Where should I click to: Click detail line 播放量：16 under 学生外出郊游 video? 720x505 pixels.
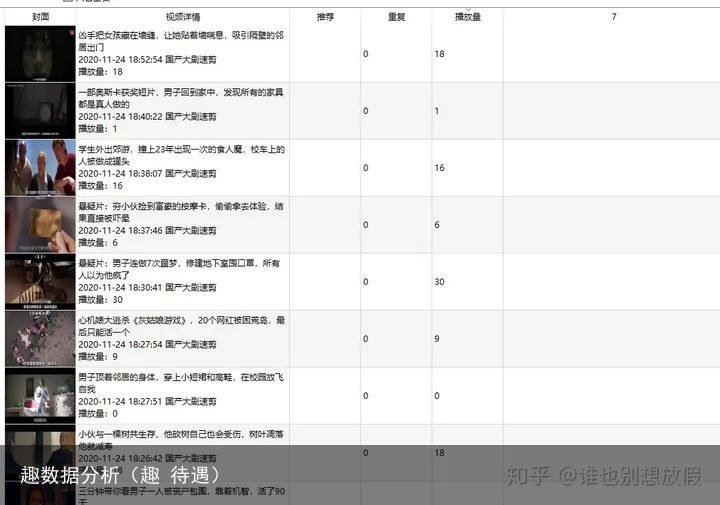point(101,185)
